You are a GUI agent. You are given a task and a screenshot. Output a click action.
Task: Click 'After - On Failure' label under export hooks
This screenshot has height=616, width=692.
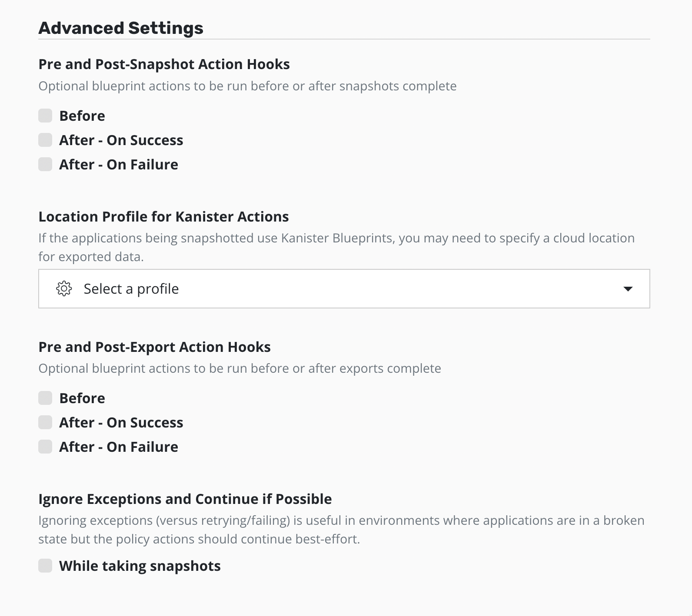coord(119,447)
